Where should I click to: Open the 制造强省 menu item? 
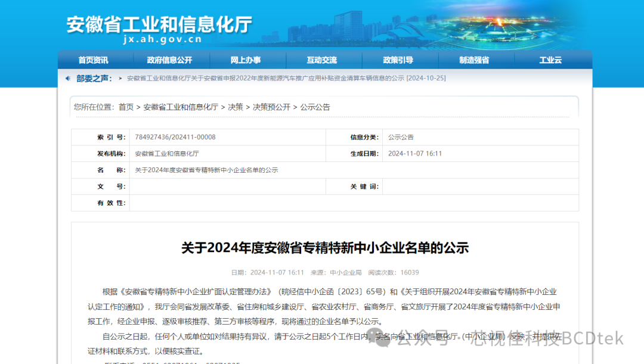click(x=474, y=60)
